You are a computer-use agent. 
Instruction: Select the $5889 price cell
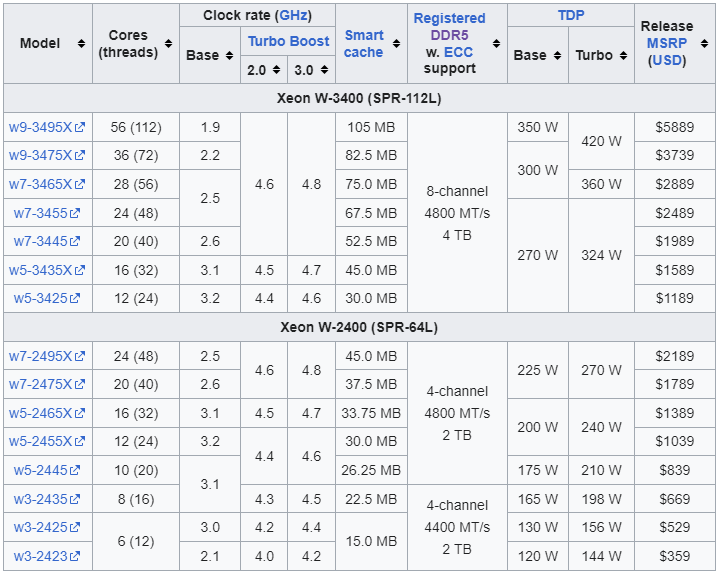(675, 127)
